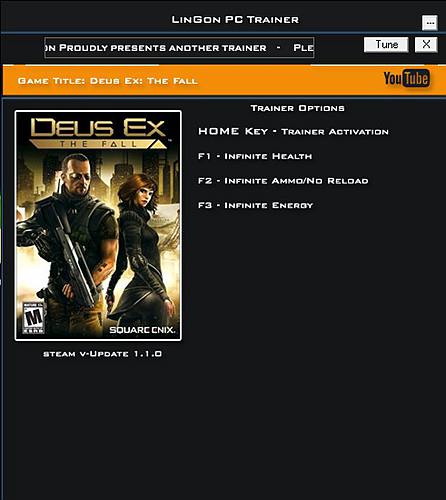Toggle F2 Infinite Ammo/No Reload option
The image size is (446, 500).
[283, 181]
